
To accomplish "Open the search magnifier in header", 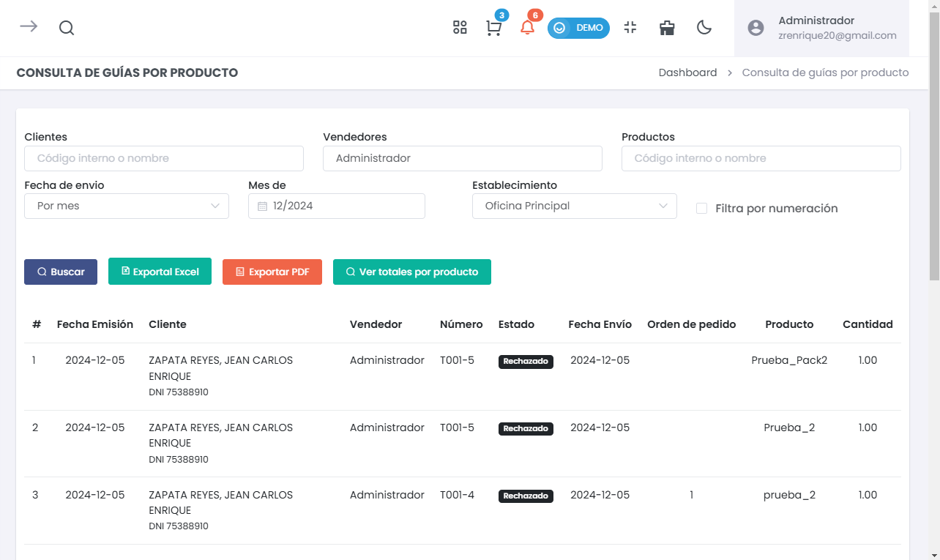I will click(x=67, y=28).
